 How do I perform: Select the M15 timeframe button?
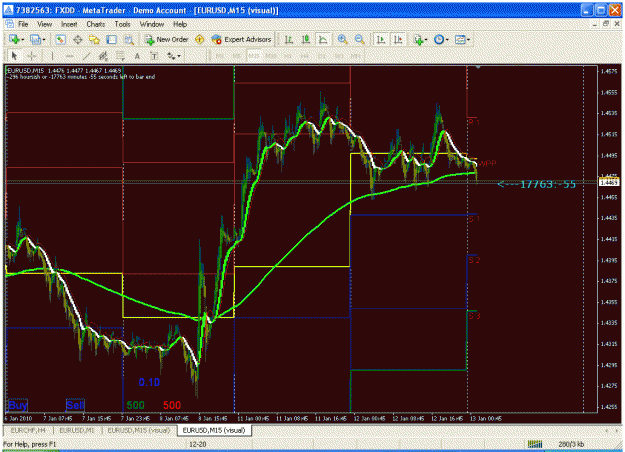point(254,56)
